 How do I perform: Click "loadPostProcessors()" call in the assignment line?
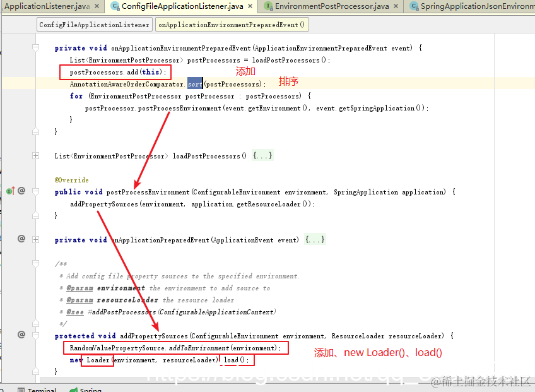click(x=289, y=60)
